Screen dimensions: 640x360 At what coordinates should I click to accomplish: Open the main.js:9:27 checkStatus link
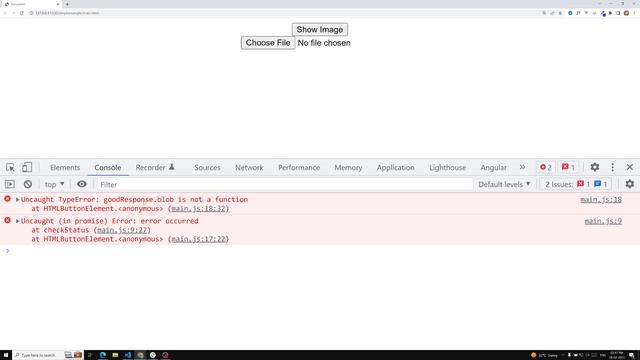click(x=122, y=230)
